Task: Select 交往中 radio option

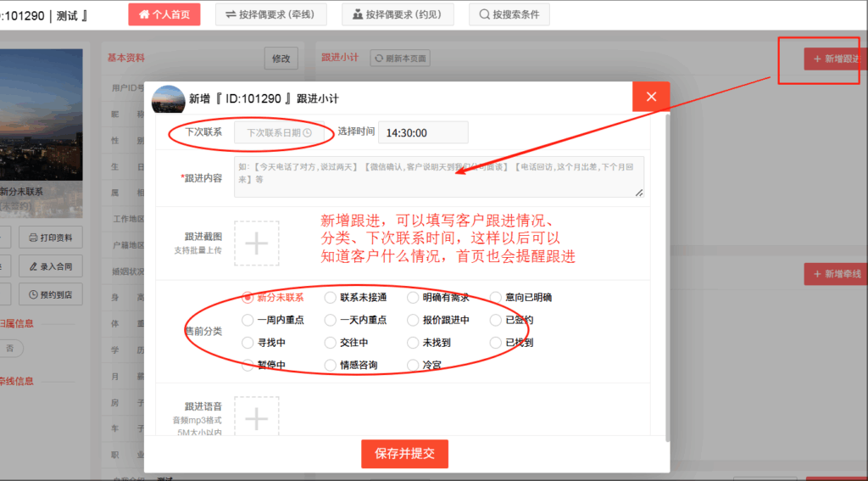Action: point(331,343)
